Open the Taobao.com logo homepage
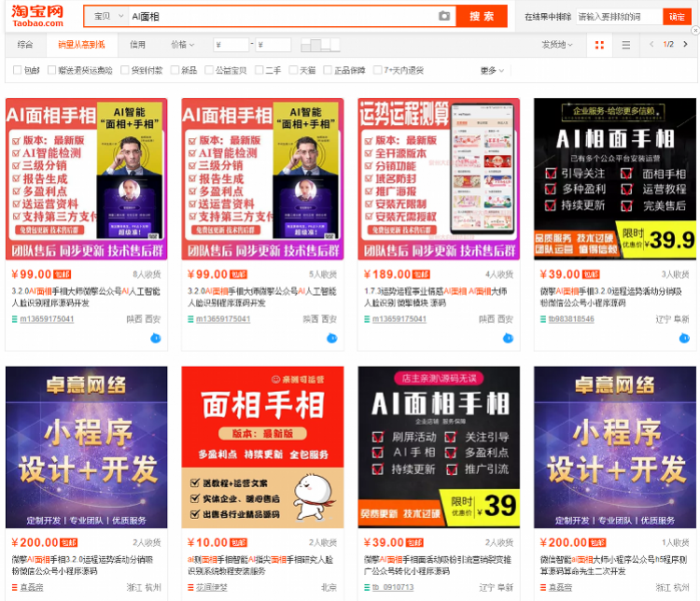The width and height of the screenshot is (700, 601). coord(37,16)
